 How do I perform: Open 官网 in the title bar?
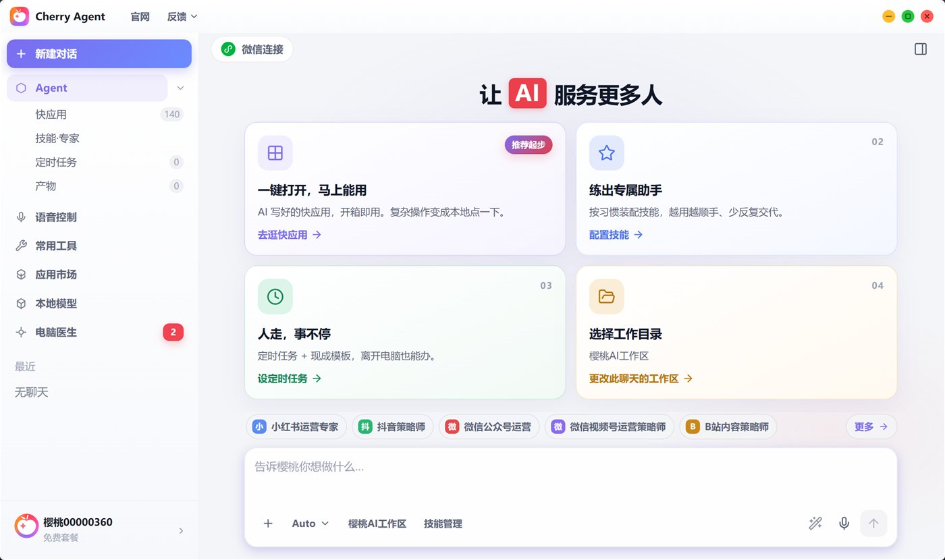pos(140,17)
